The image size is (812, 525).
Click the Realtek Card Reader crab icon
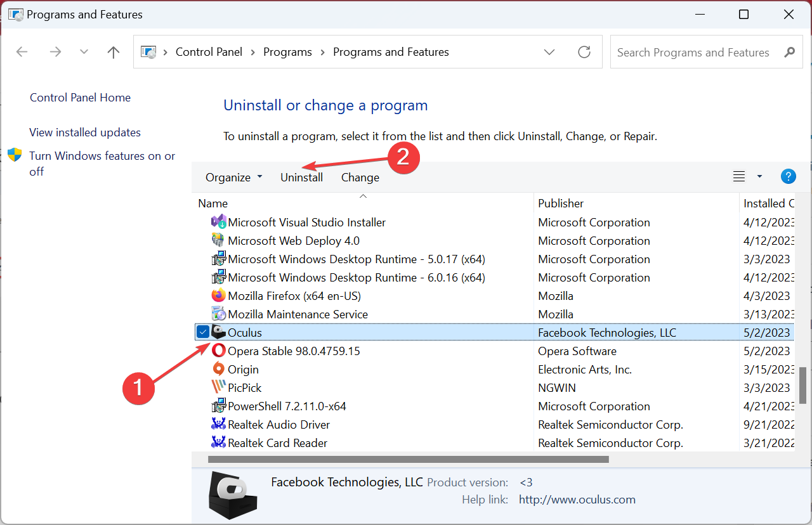click(x=218, y=443)
